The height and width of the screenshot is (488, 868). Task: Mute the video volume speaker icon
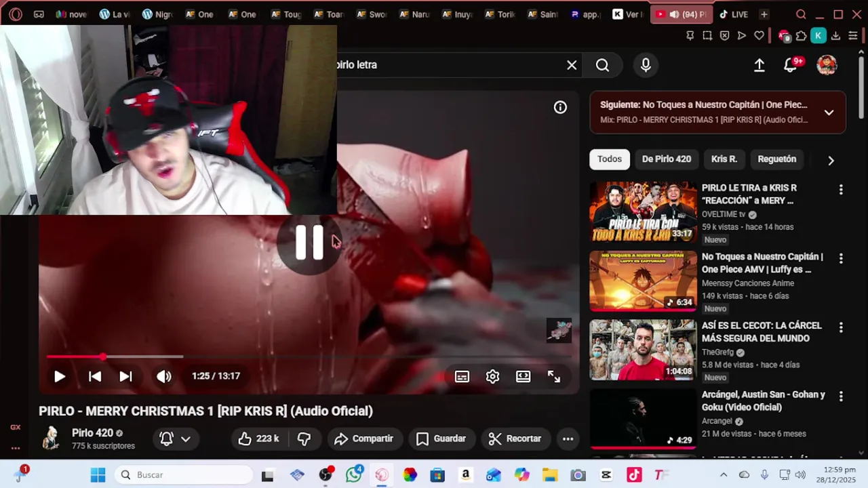164,376
